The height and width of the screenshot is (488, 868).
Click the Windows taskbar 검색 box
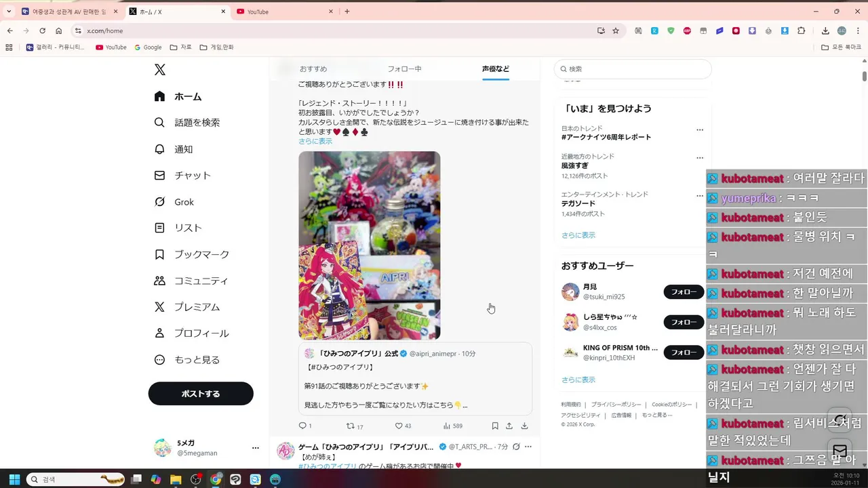pos(75,479)
